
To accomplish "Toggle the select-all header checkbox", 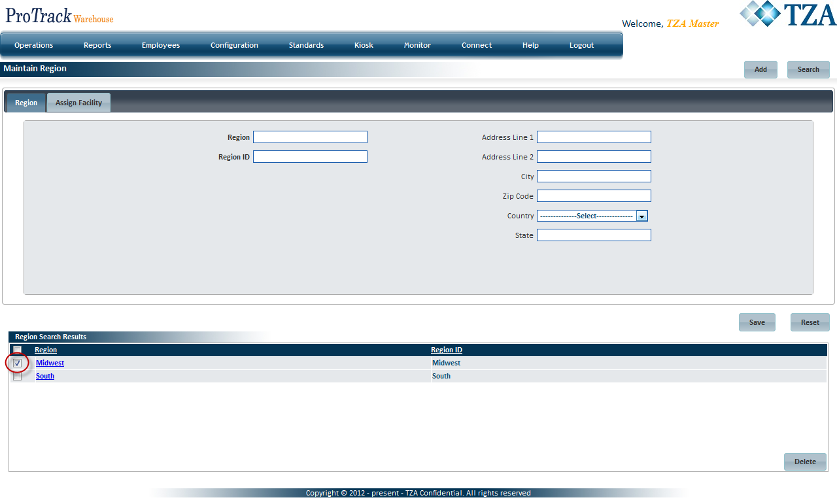I will tap(18, 350).
